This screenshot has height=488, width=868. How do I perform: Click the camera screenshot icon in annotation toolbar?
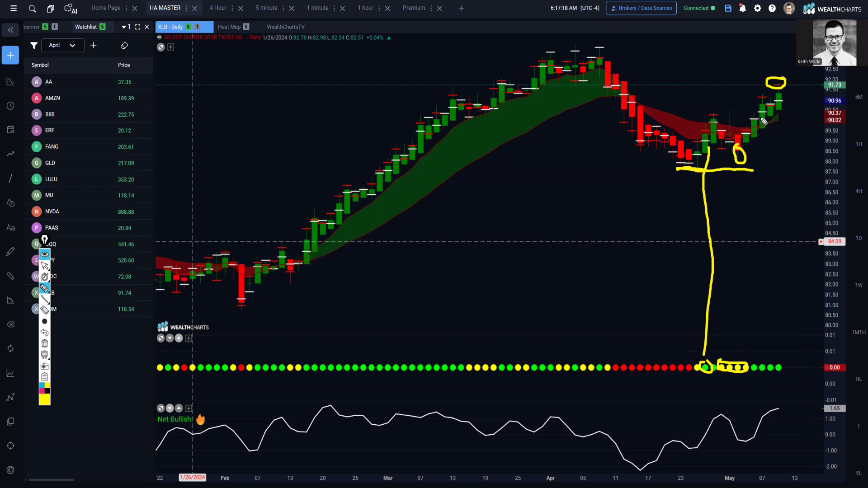coord(44,366)
